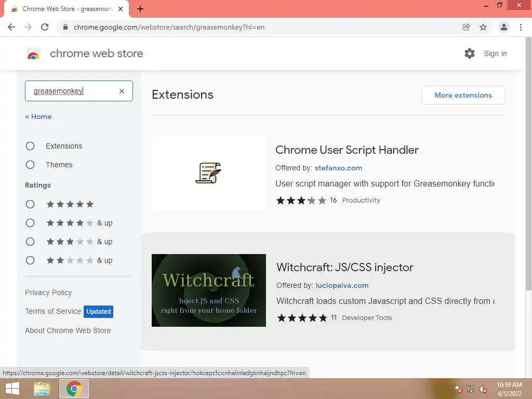Click the Chrome User Script Handler star rating
The width and height of the screenshot is (532, 399).
[301, 200]
